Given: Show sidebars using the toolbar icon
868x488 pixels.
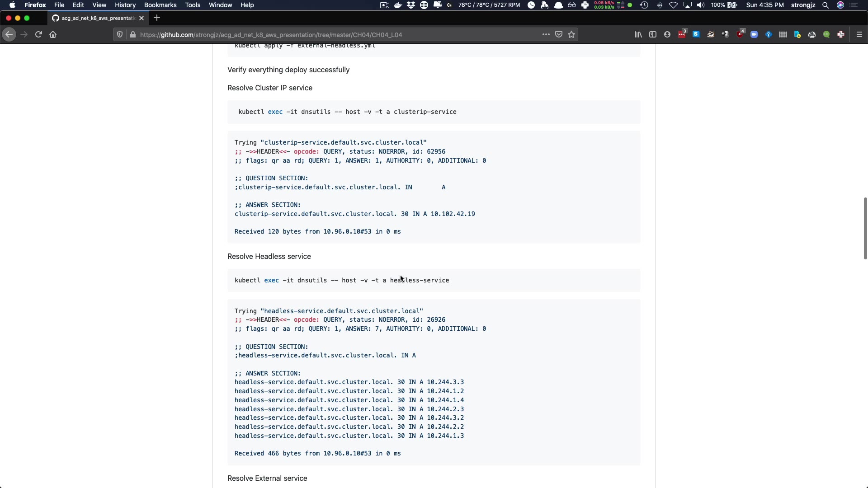Looking at the screenshot, I should coord(652,34).
